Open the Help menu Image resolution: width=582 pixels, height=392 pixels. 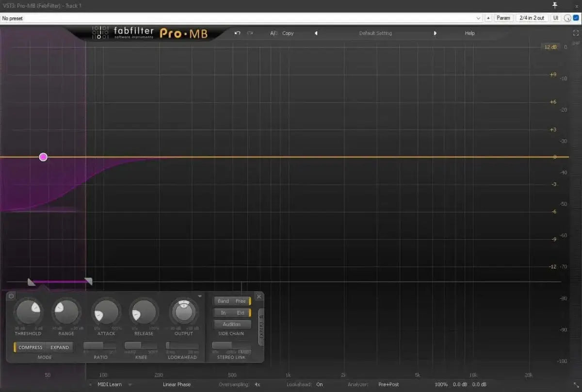(x=469, y=33)
